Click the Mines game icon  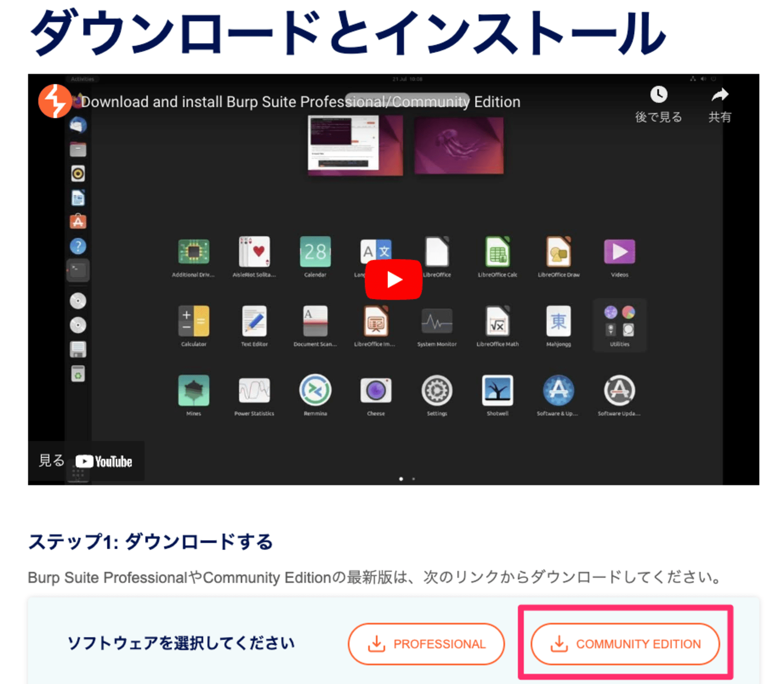tap(194, 391)
